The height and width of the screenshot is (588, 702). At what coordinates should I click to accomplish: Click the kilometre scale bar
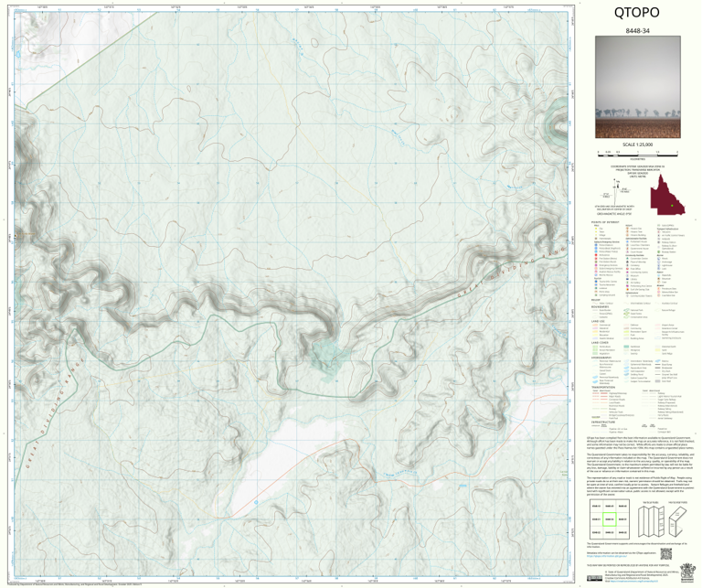pos(637,154)
